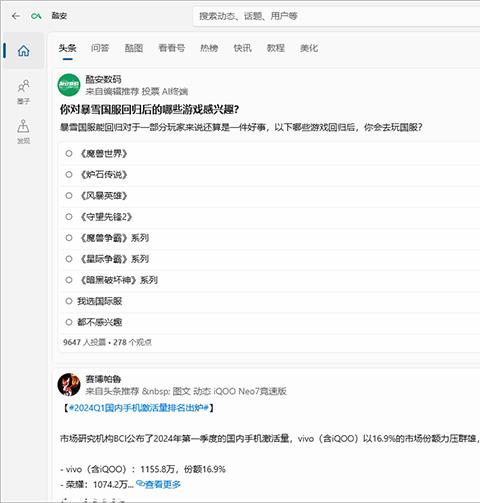Click the 9647 人投票 count text
Viewport: 480px width, 503px height.
pos(84,342)
